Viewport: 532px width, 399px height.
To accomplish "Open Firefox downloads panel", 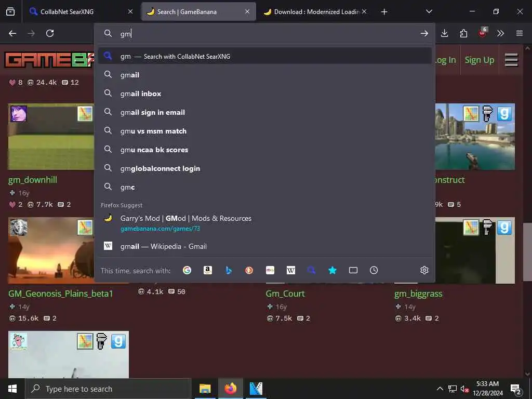I will [x=445, y=33].
